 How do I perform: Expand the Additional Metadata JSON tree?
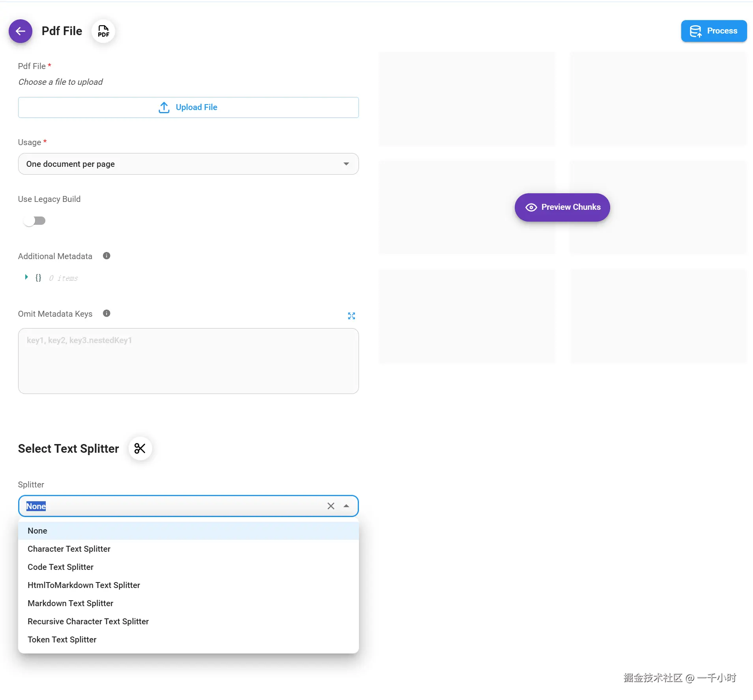pyautogui.click(x=26, y=277)
